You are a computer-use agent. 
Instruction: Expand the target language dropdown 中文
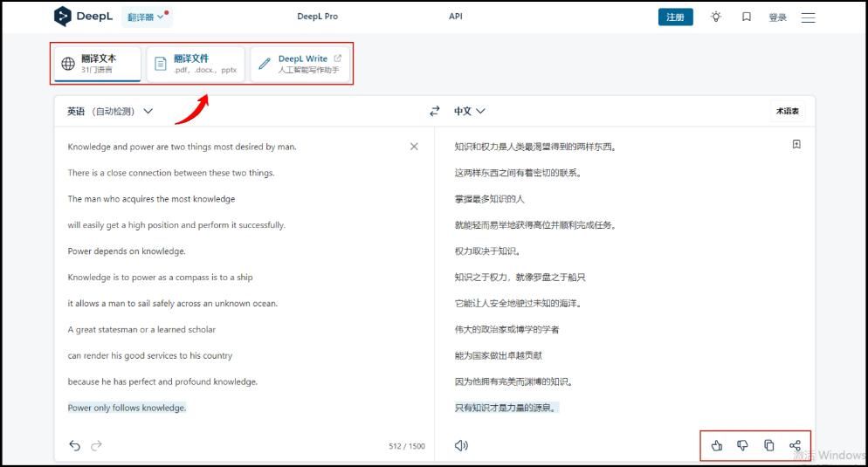click(470, 111)
